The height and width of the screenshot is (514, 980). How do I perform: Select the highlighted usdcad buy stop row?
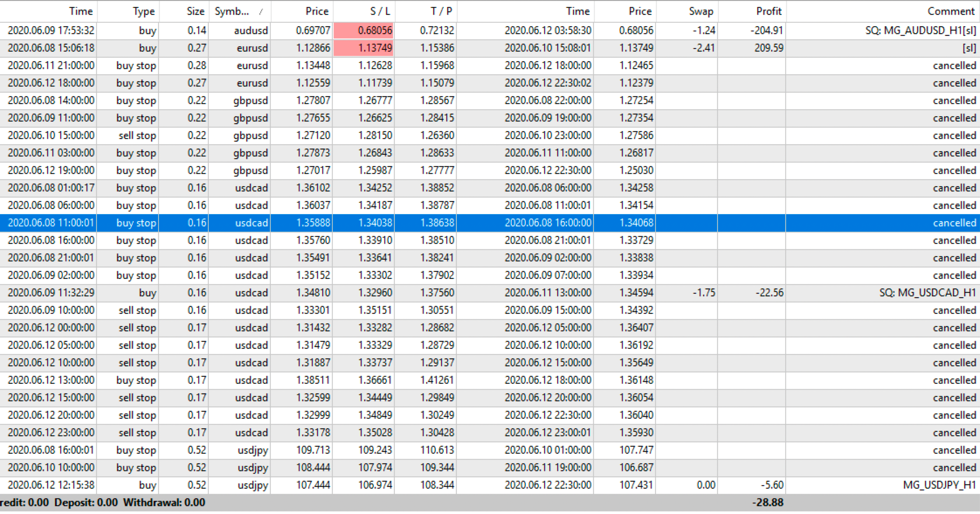tap(251, 223)
